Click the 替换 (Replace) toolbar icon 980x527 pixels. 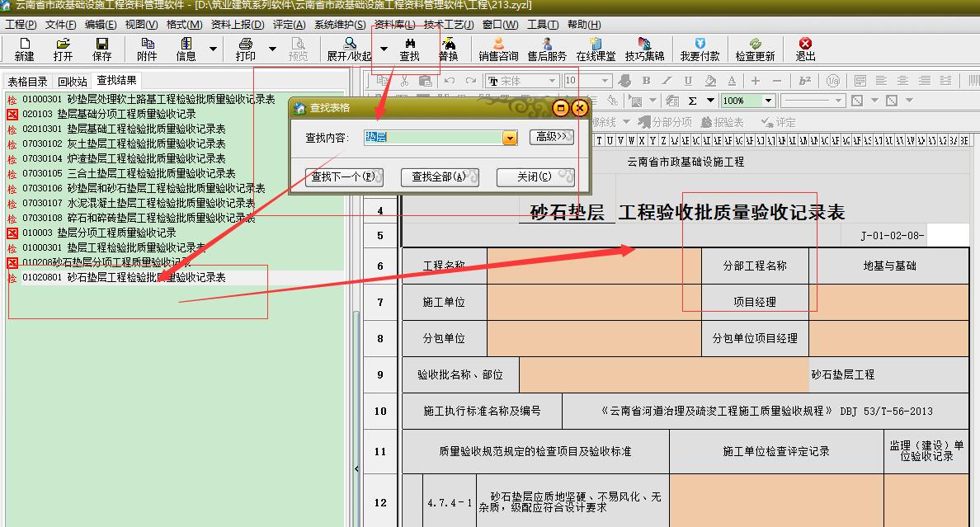[448, 49]
